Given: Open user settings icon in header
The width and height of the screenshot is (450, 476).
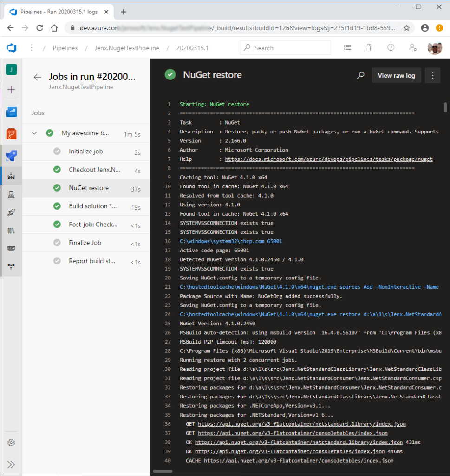Looking at the screenshot, I should pos(412,48).
